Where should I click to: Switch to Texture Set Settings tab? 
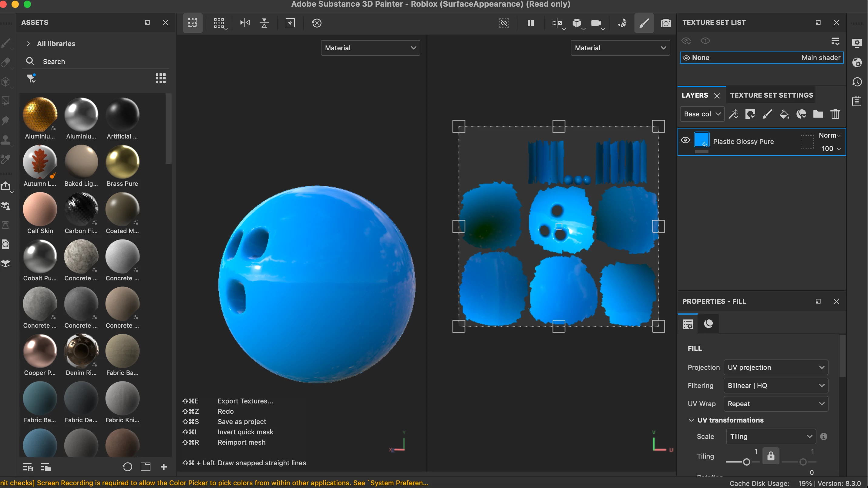tap(771, 95)
